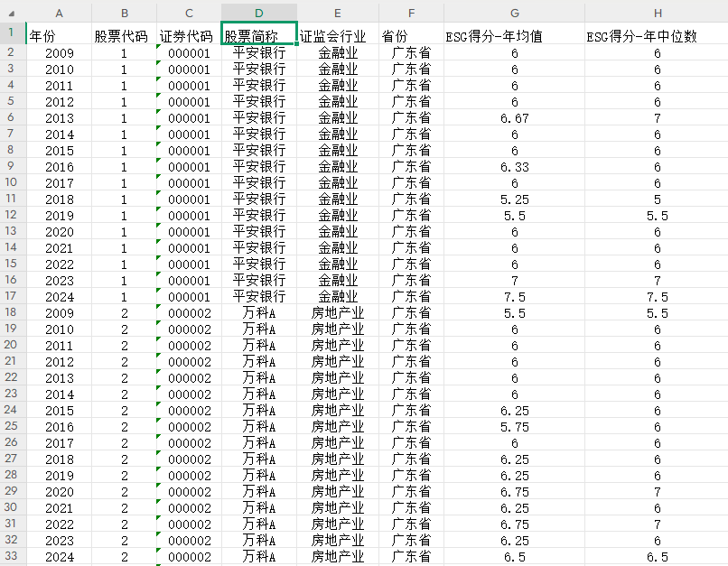Select column B header
728x566 pixels.
pyautogui.click(x=124, y=13)
